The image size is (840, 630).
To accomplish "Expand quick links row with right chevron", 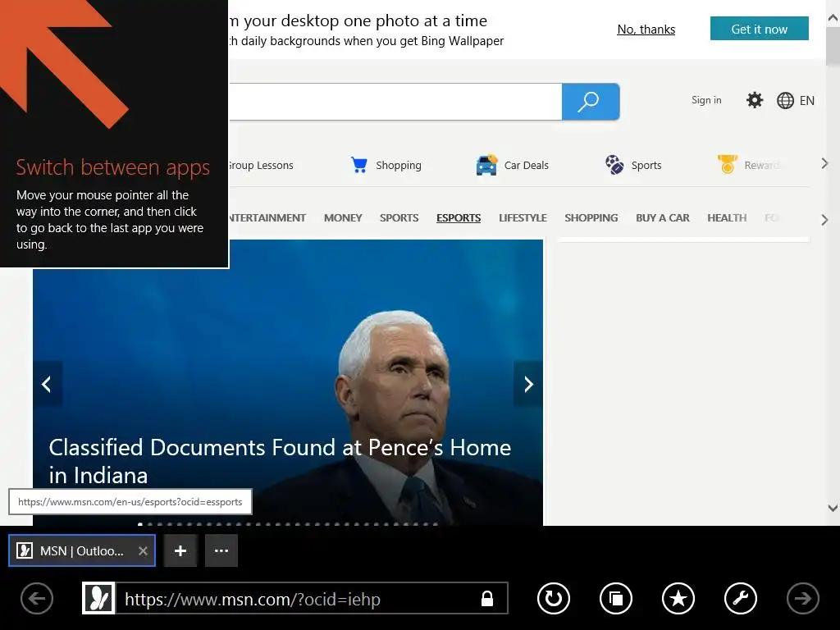I will coord(825,163).
